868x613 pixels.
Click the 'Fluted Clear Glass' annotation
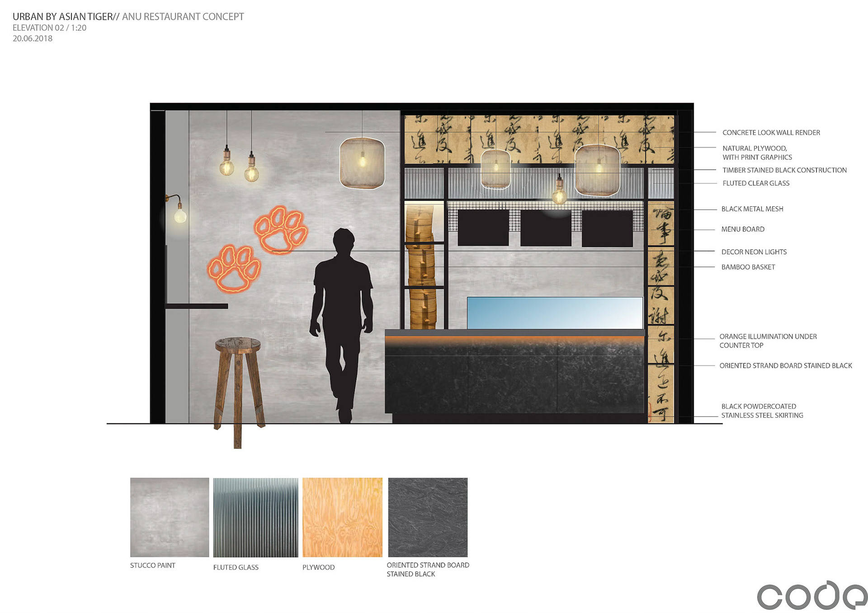[x=756, y=183]
